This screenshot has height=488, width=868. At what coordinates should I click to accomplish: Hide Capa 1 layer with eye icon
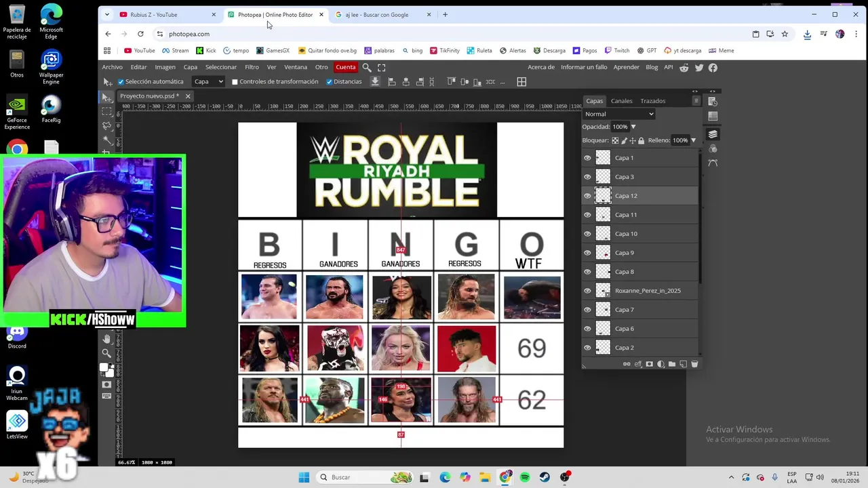(587, 158)
